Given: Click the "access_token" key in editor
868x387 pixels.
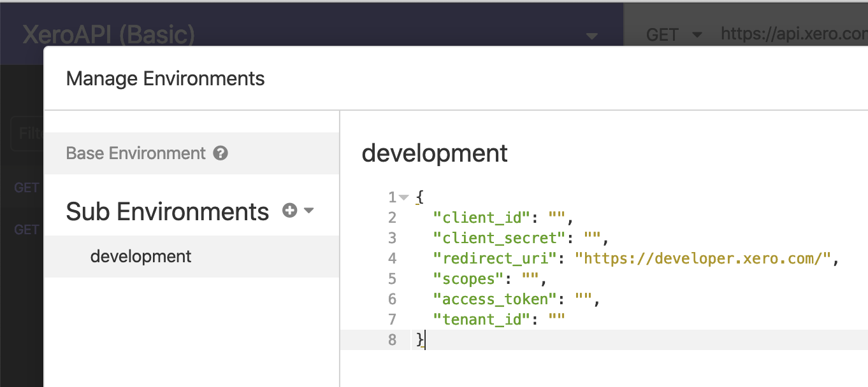Looking at the screenshot, I should pyautogui.click(x=496, y=299).
